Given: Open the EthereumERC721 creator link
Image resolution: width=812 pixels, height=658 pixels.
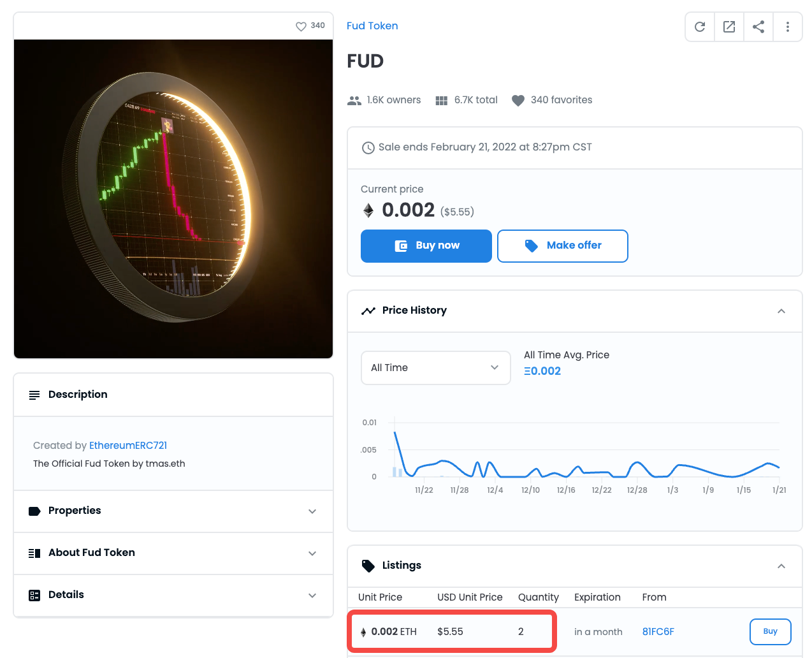Looking at the screenshot, I should tap(128, 445).
